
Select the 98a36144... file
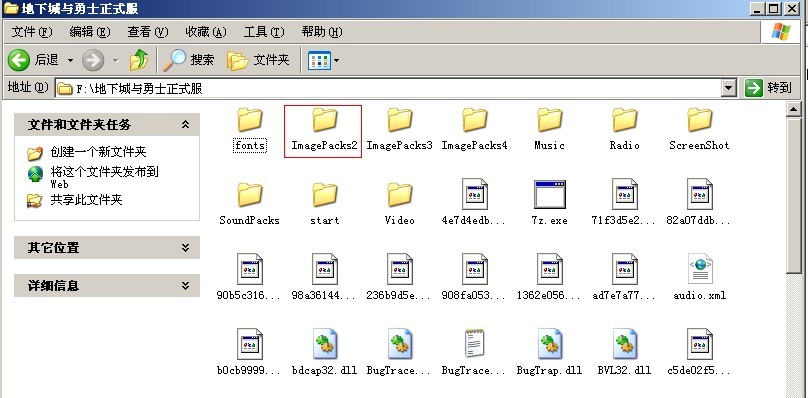325,277
